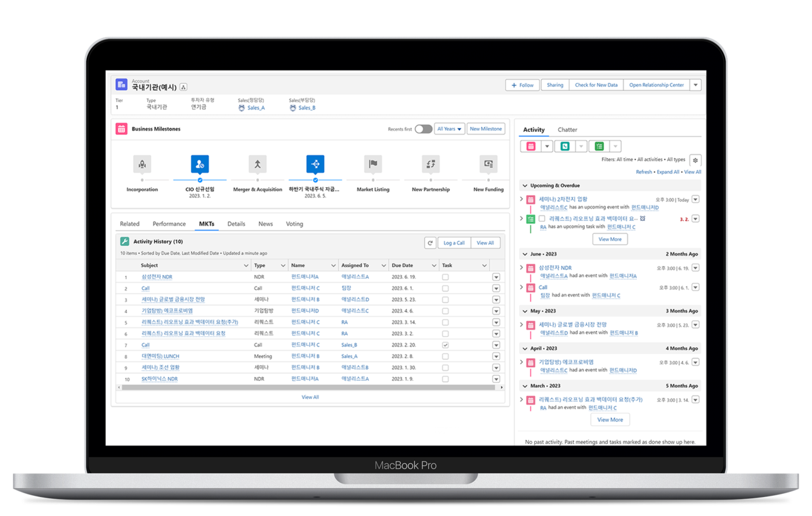
Task: Check the Task box for 세미나) 글로벌 금융시장 전망
Action: click(x=445, y=300)
